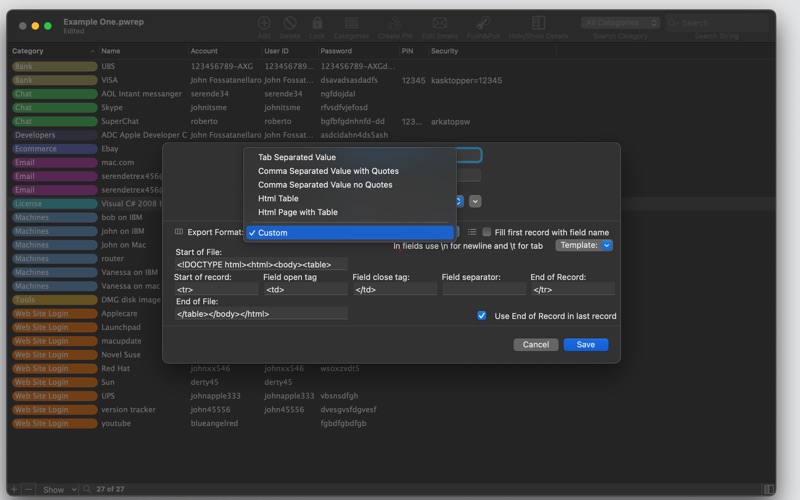Image resolution: width=800 pixels, height=500 pixels.
Task: Click the Create PW toolbar icon
Action: pyautogui.click(x=394, y=23)
